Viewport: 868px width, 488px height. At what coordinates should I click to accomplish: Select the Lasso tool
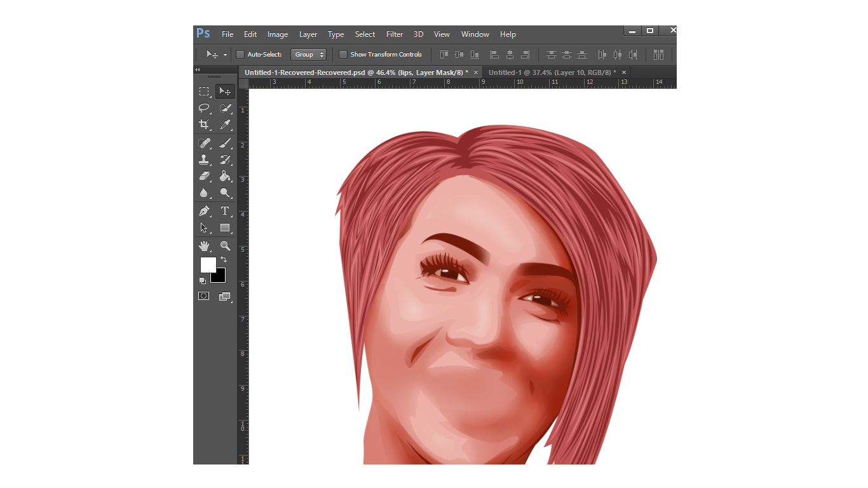click(204, 108)
